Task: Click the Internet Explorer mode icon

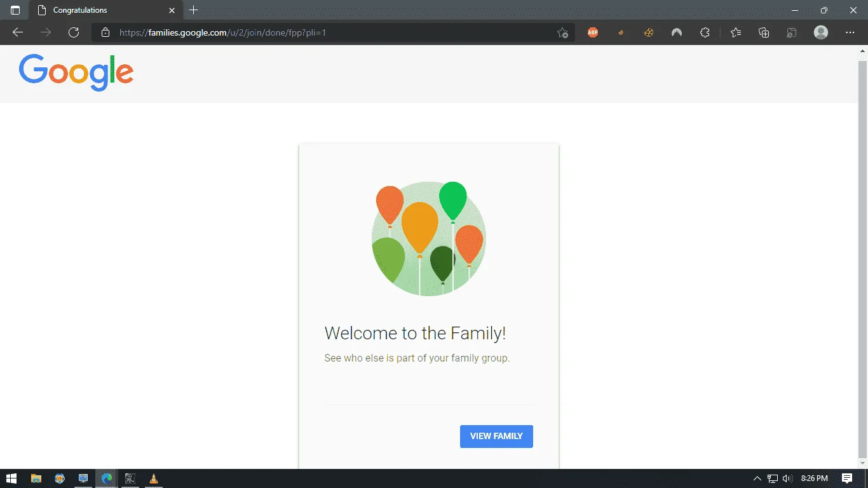Action: [792, 32]
